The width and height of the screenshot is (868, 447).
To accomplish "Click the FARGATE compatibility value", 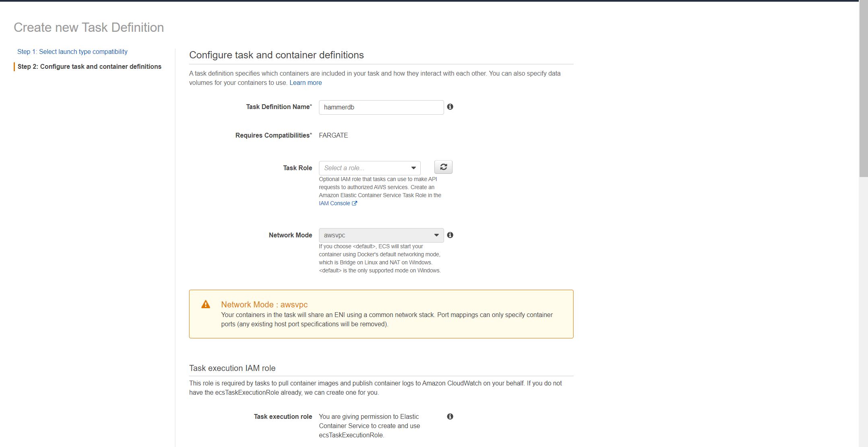I will click(333, 135).
